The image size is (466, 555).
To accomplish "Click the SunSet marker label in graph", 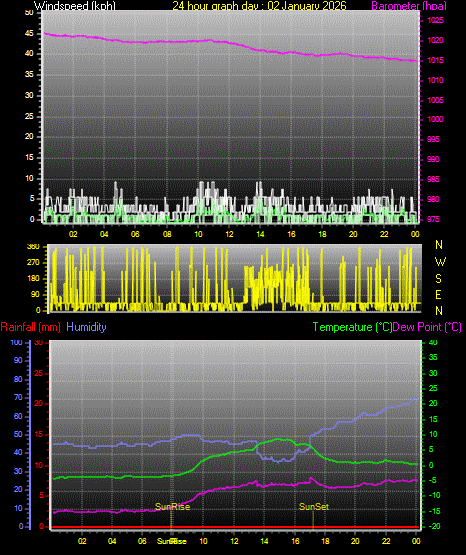I will [314, 507].
